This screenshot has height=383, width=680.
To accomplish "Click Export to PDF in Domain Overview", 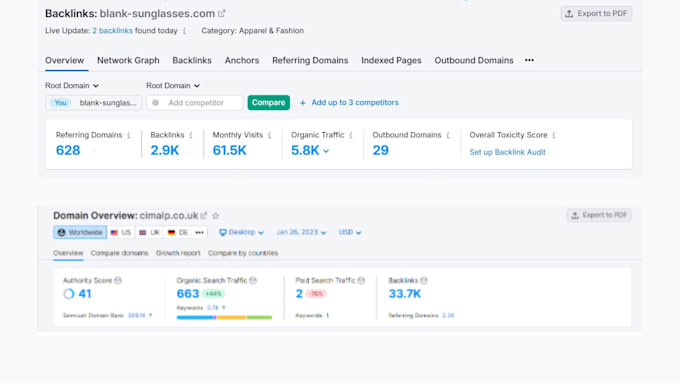I will (599, 215).
